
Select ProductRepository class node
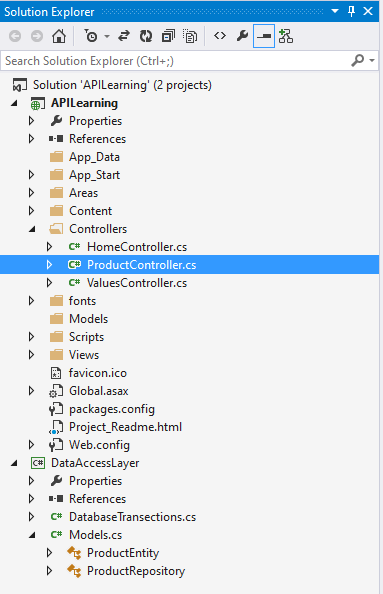(x=136, y=571)
